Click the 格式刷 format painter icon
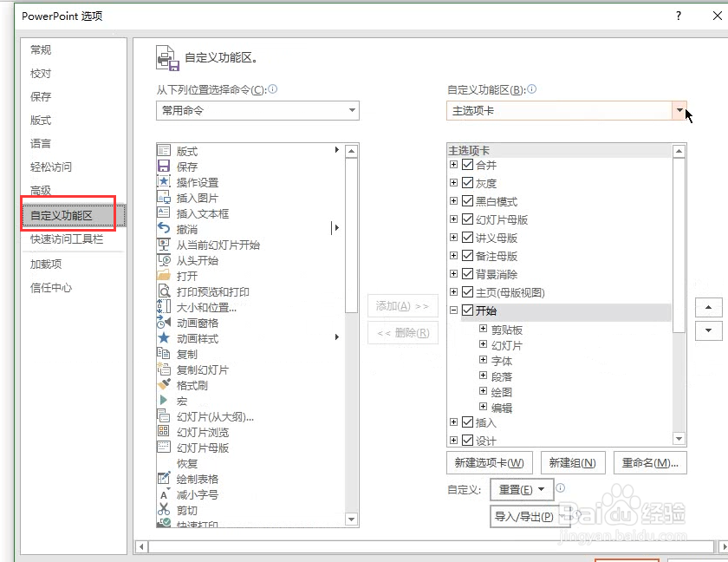 tap(164, 385)
